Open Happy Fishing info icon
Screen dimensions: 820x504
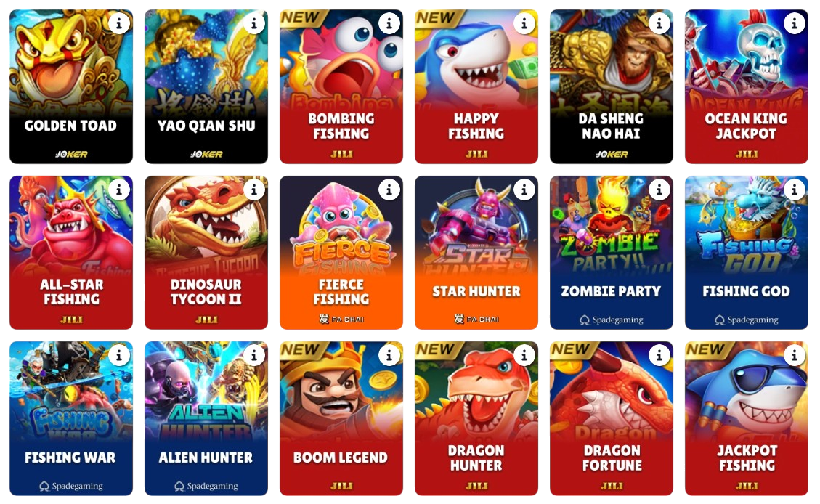coord(524,23)
